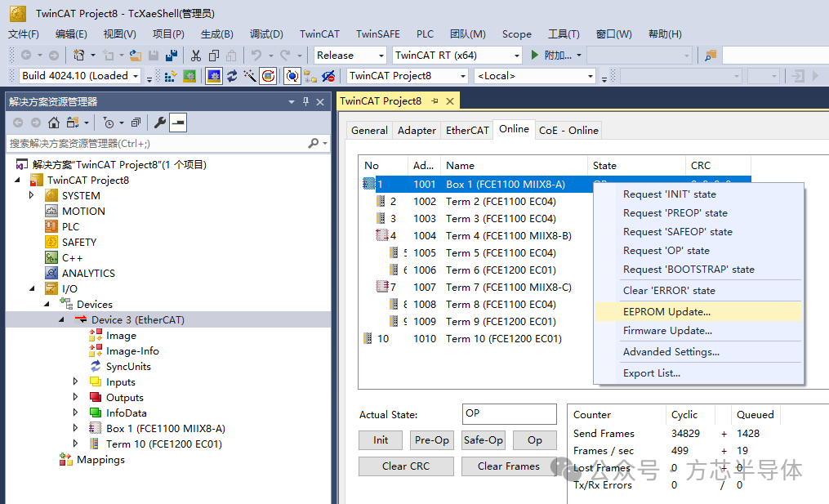
Task: Click the Activate Configuration toolbar icon
Action: (170, 76)
